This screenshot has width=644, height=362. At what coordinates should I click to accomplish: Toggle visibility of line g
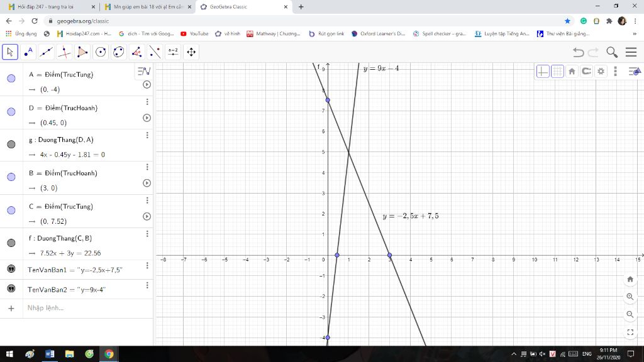pos(11,144)
